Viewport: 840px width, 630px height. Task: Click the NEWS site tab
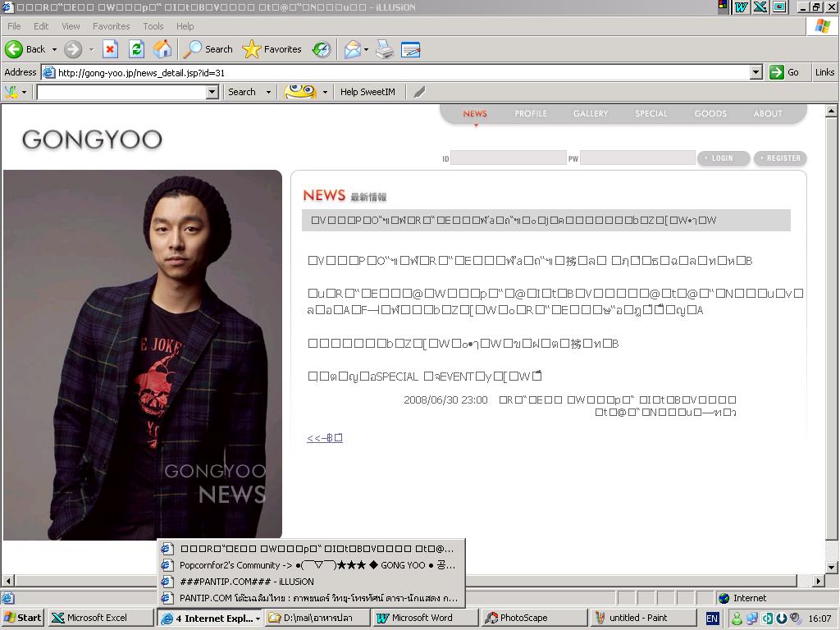475,113
